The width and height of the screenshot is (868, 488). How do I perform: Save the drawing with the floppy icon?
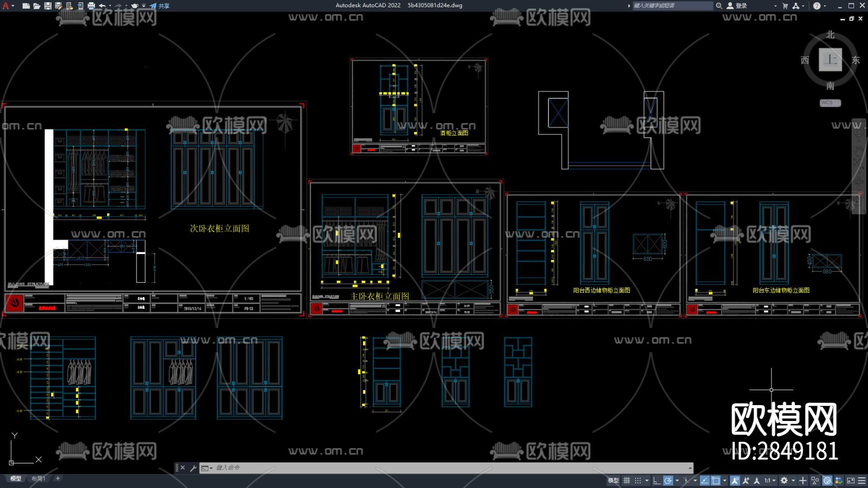coord(48,6)
